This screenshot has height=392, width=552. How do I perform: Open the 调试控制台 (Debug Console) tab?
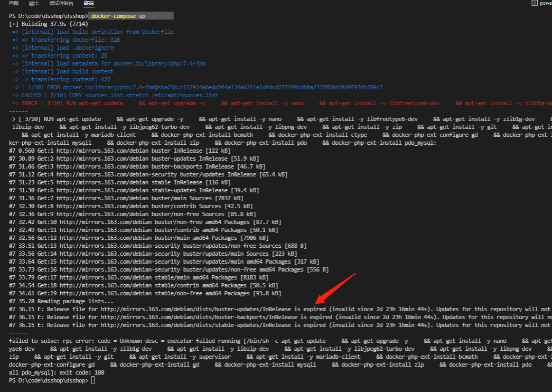(x=61, y=4)
